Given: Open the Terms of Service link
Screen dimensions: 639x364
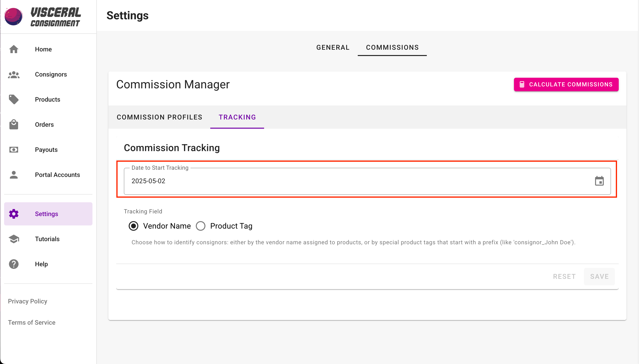Looking at the screenshot, I should coord(31,322).
